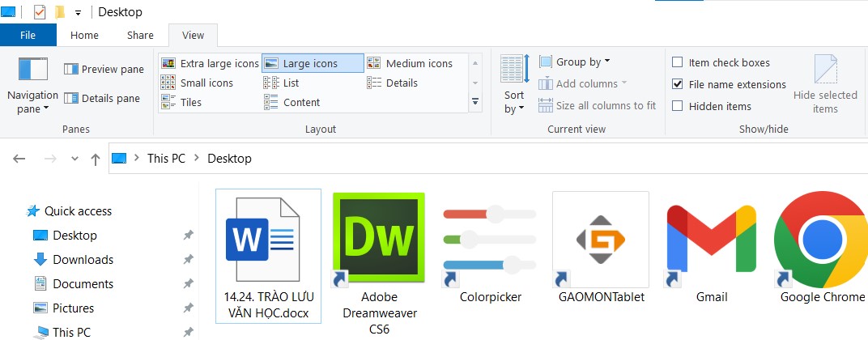Click the Gmail file name label
Screen dimensions: 868x340
click(712, 297)
